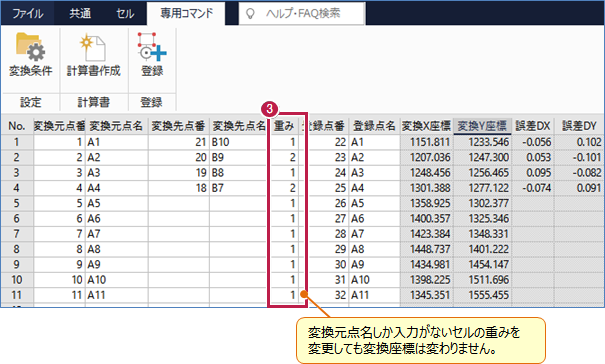This screenshot has width=605, height=364.
Task: Select row header number 5
Action: pos(17,203)
